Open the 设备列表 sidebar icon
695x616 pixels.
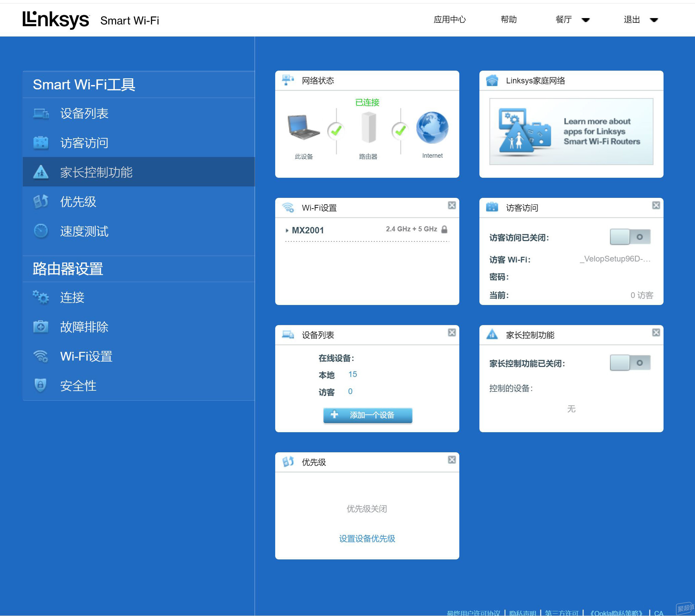point(41,113)
